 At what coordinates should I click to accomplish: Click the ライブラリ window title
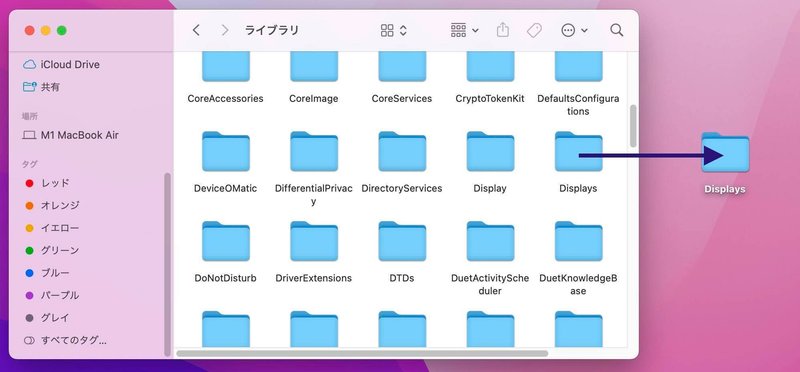(x=272, y=31)
